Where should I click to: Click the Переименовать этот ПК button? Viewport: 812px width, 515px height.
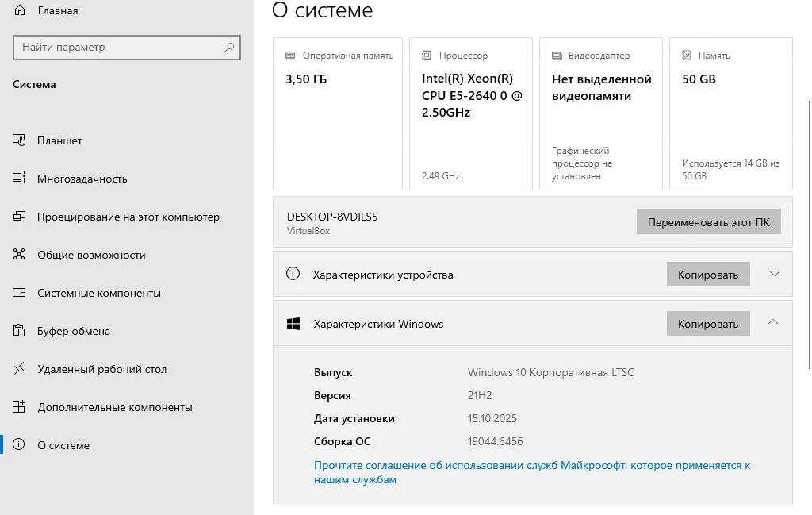[708, 222]
